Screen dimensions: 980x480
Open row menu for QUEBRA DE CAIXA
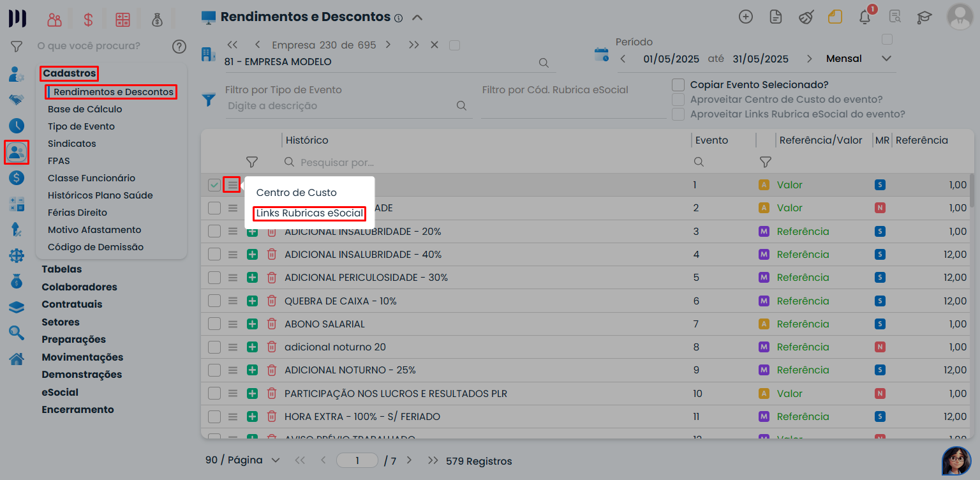(x=233, y=301)
